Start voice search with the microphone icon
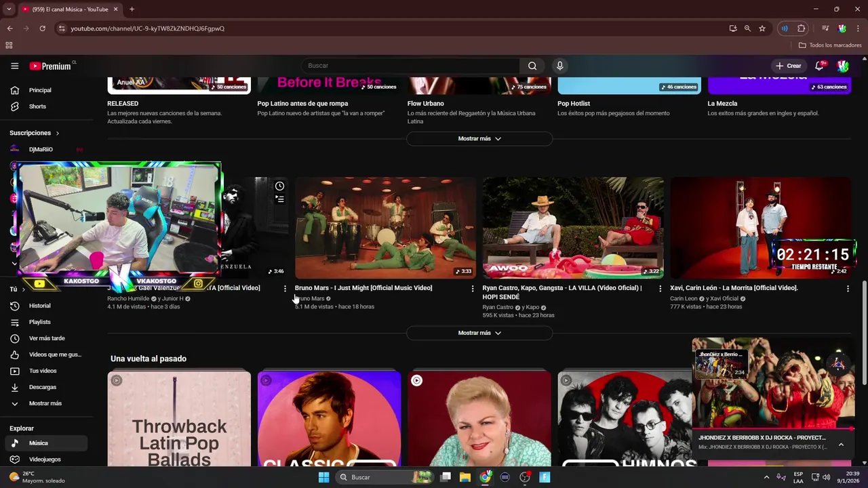Image resolution: width=868 pixels, height=488 pixels. (x=559, y=66)
